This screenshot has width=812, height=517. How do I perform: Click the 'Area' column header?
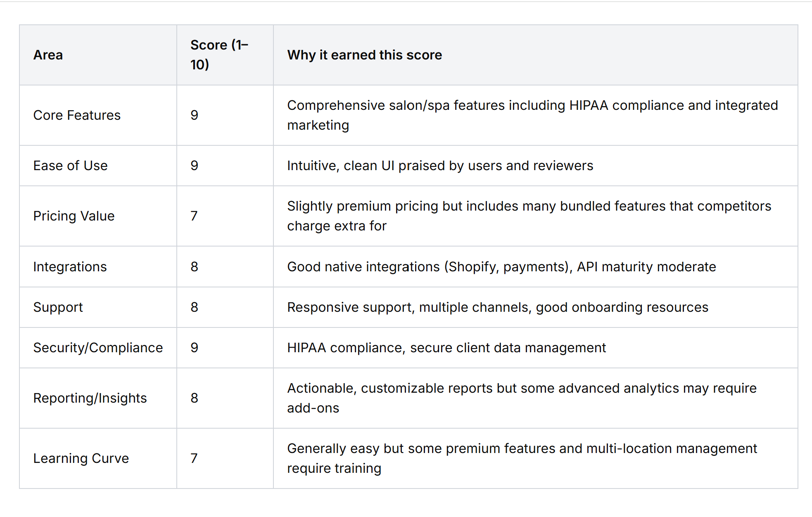coord(48,55)
